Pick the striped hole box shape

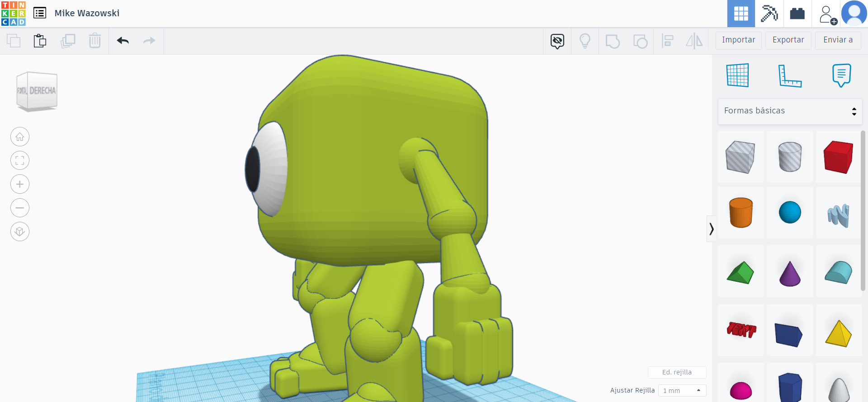click(741, 157)
